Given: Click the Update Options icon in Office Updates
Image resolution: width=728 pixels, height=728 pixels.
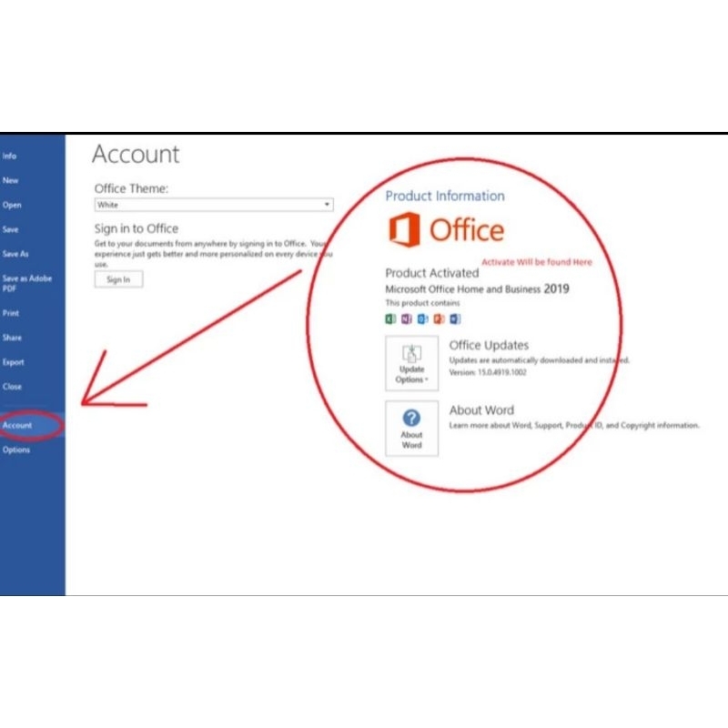Looking at the screenshot, I should (411, 354).
